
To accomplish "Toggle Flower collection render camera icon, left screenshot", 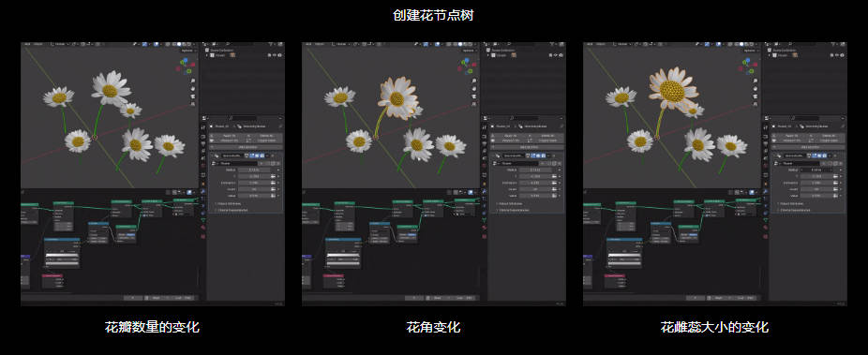I will pyautogui.click(x=279, y=55).
